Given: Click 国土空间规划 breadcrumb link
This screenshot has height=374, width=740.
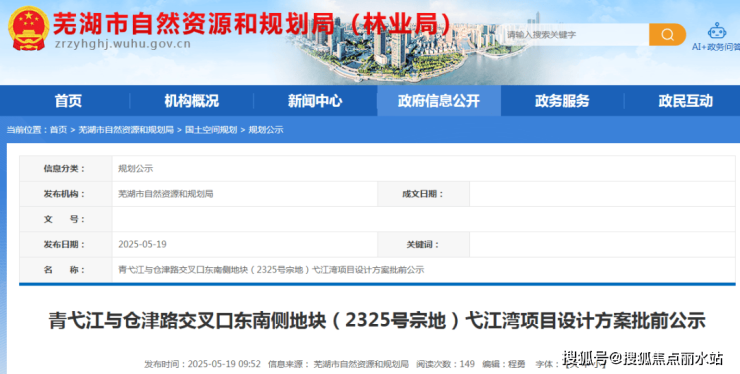Looking at the screenshot, I should click(x=211, y=130).
